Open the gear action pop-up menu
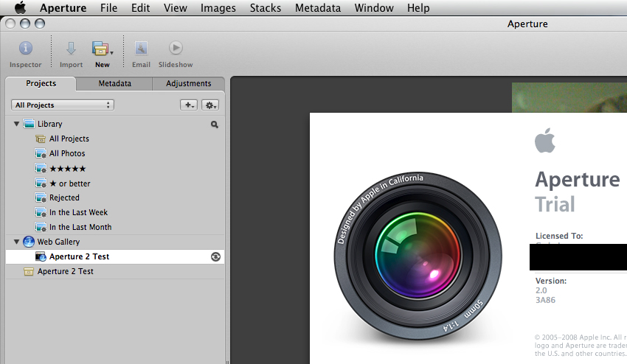Viewport: 627px width, 364px height. 210,105
